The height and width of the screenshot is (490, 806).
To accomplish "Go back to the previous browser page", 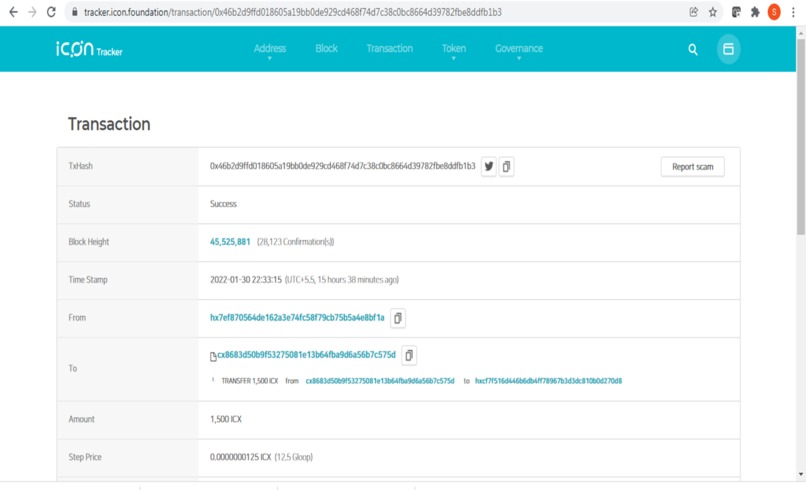I will point(13,12).
